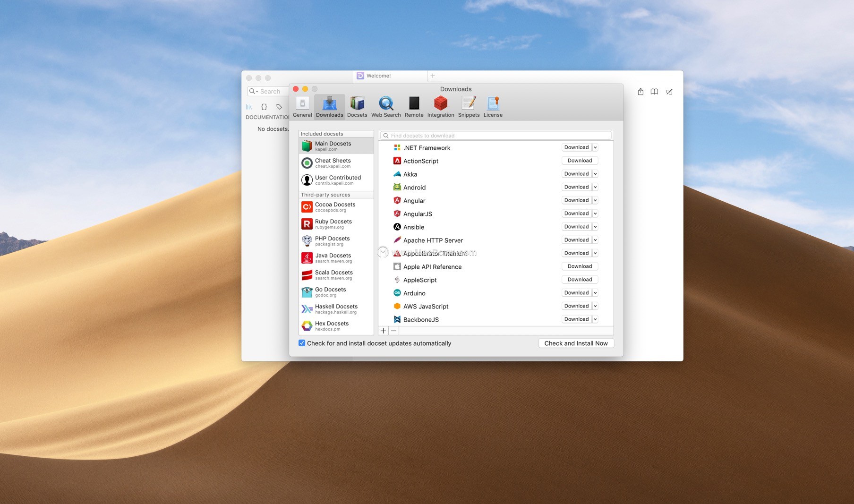Click the share icon in main window
This screenshot has width=854, height=504.
[x=640, y=92]
